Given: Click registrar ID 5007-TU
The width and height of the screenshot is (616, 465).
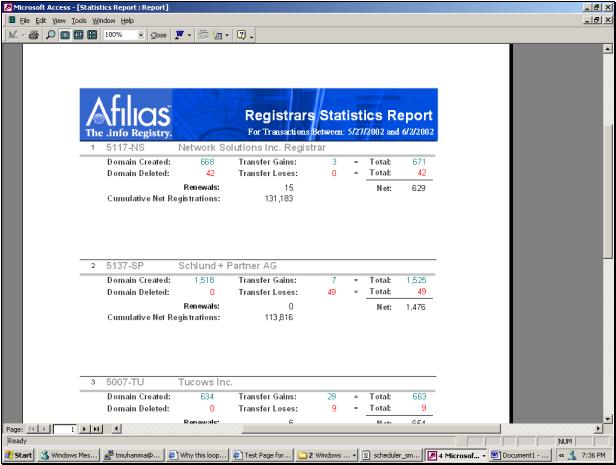Looking at the screenshot, I should pos(125,382).
